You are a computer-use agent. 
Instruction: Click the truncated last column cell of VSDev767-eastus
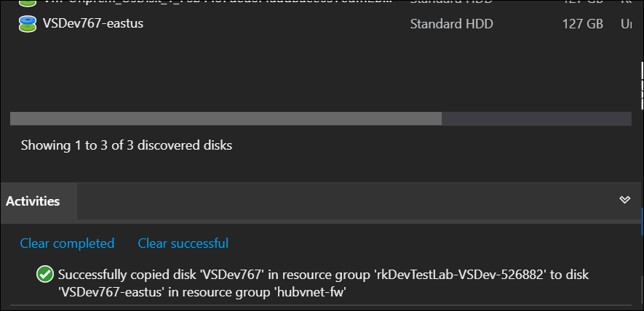625,24
